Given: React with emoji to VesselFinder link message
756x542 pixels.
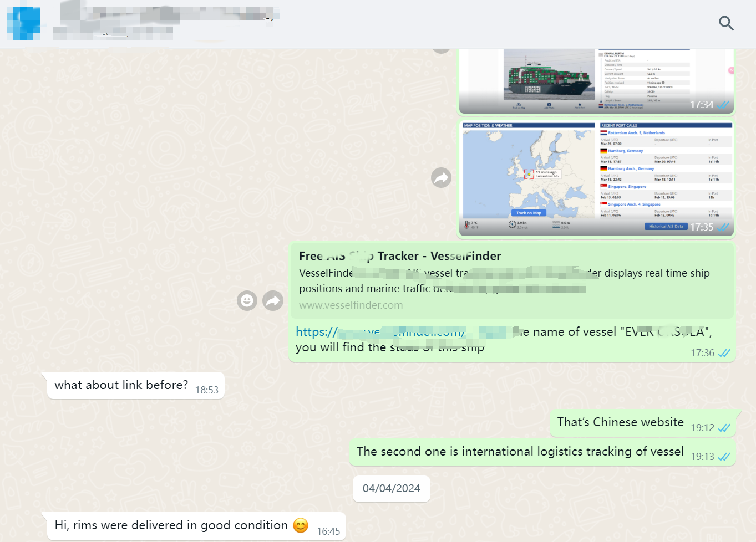Looking at the screenshot, I should tap(247, 301).
